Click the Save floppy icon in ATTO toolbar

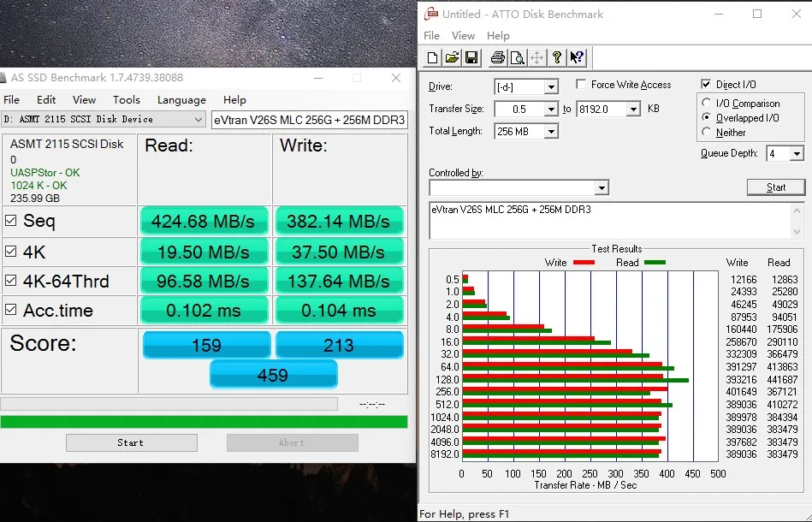471,57
